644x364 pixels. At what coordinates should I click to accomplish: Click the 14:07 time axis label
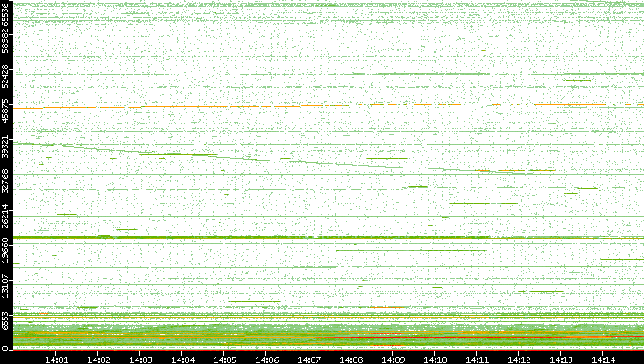pyautogui.click(x=308, y=358)
